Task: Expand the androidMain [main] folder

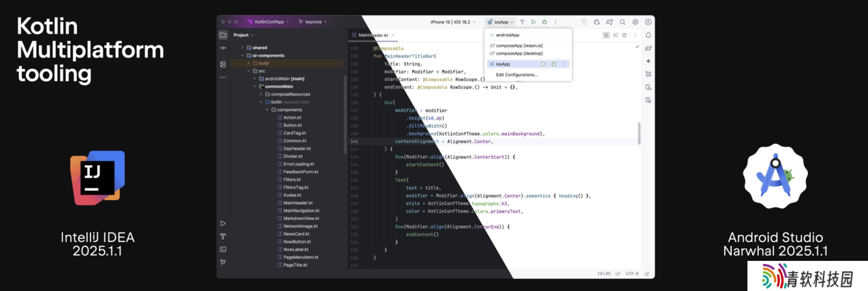Action: tap(254, 78)
